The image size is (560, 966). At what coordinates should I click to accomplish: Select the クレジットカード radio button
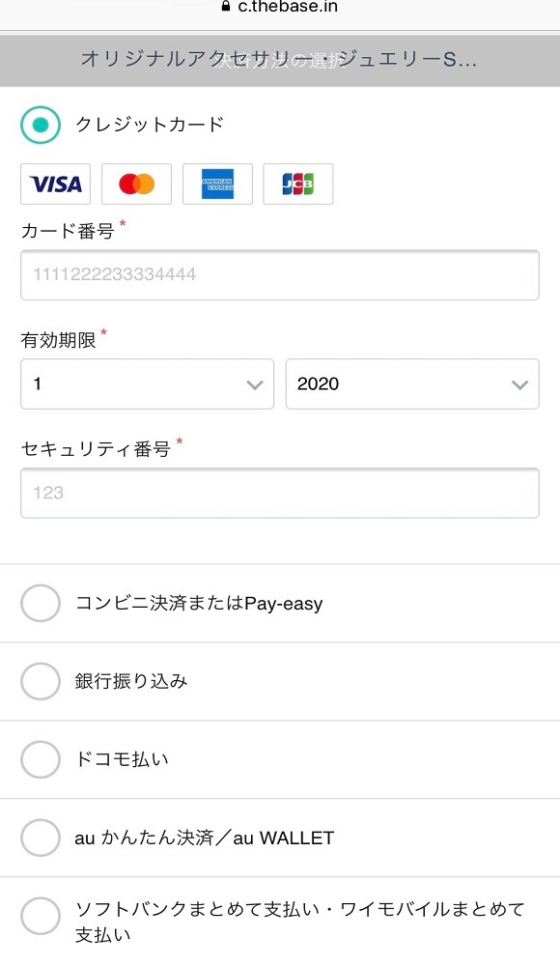click(x=41, y=125)
